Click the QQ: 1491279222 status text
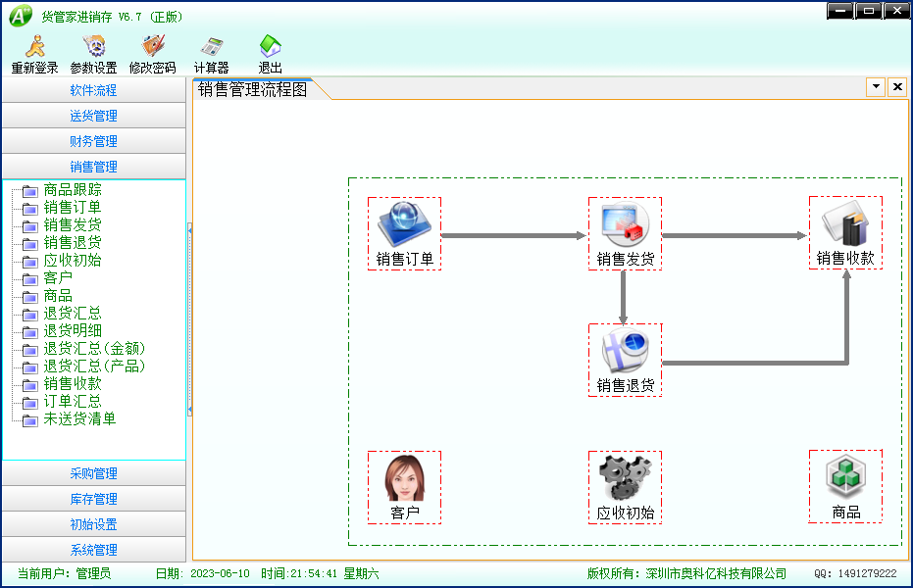Screen dimensions: 913x588 click(x=855, y=574)
